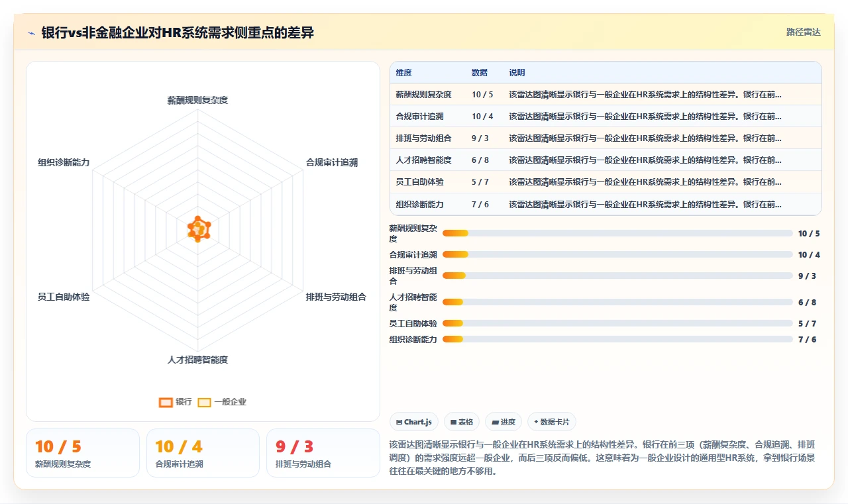Screen dimensions: 848x504
Task: Click radar axis label 员工自助体验
Action: [x=64, y=297]
